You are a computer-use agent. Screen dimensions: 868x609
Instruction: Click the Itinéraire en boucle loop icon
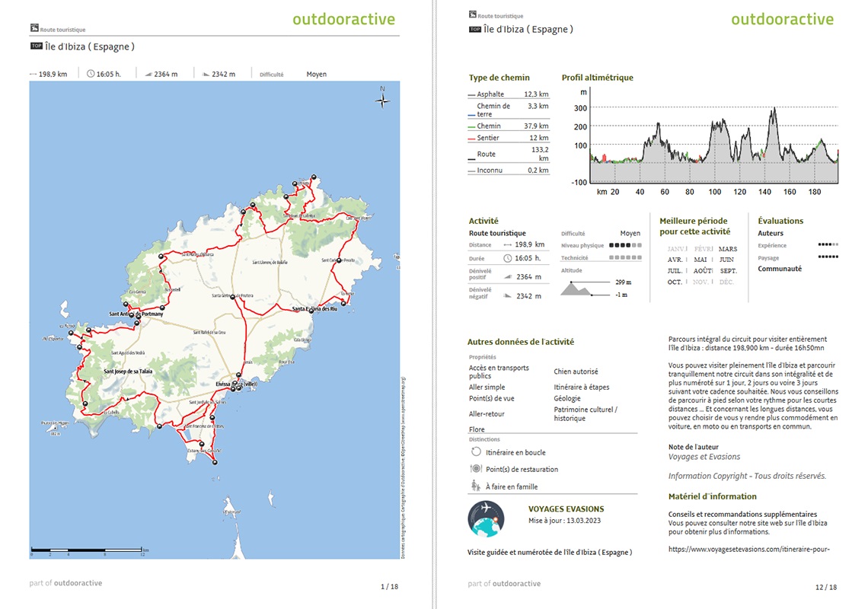click(476, 451)
